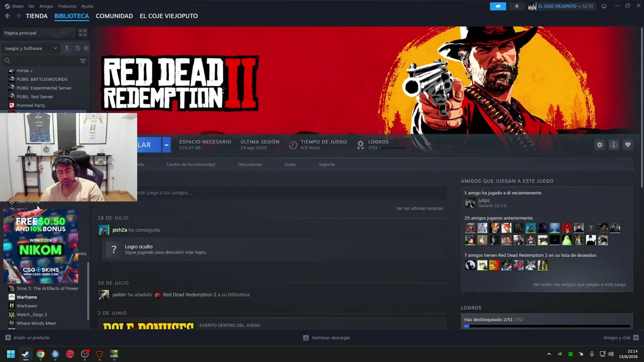Click Red Dead Redemption 2 link in activity
This screenshot has width=644, height=362.
point(190,295)
